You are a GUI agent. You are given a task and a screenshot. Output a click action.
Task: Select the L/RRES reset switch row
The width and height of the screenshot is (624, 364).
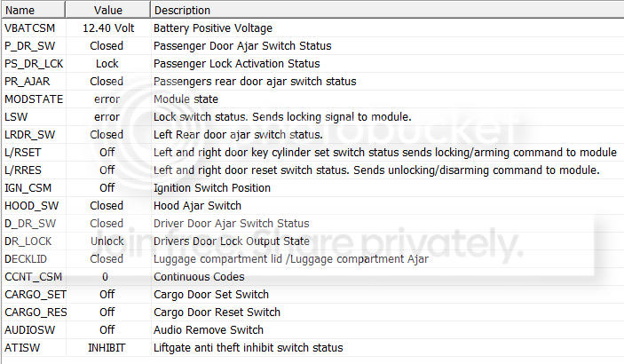(312, 170)
